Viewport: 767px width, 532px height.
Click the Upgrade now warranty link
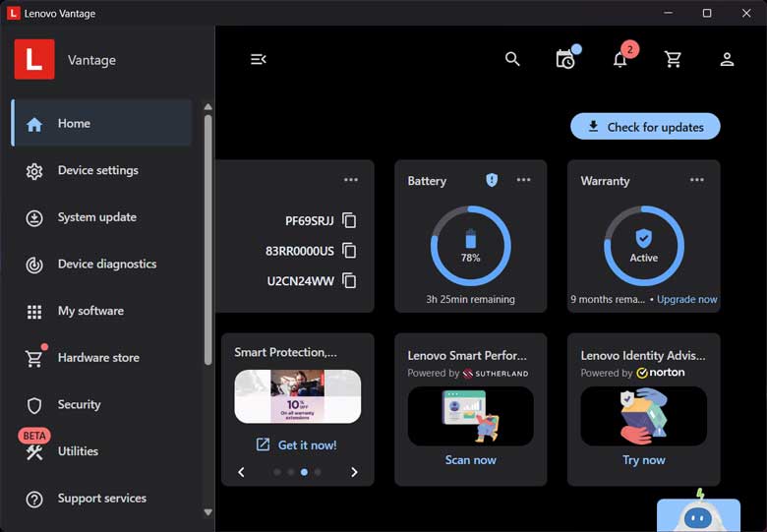click(x=686, y=299)
